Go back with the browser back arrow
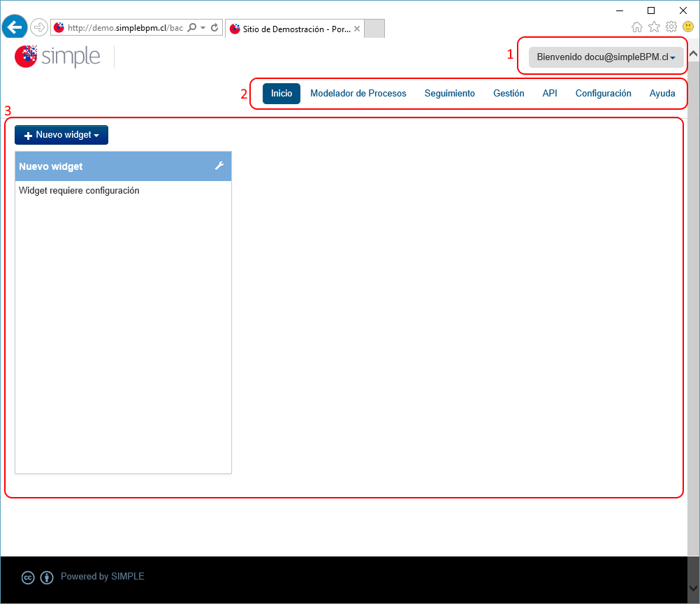 click(15, 27)
